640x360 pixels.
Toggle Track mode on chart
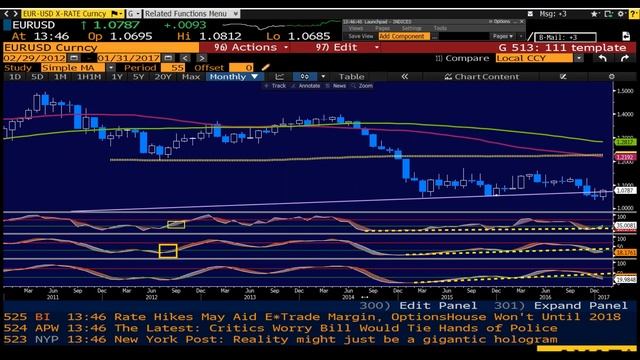click(275, 86)
